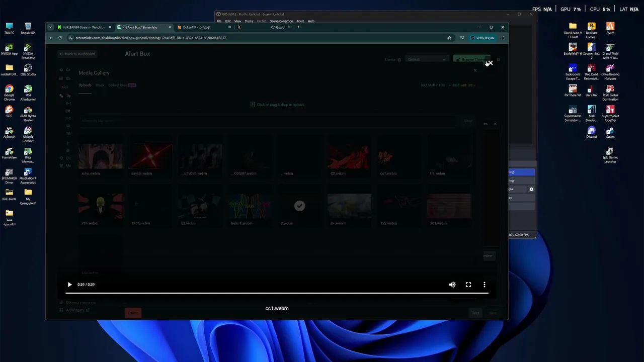Click the gear icon in OBS window

tap(531, 190)
